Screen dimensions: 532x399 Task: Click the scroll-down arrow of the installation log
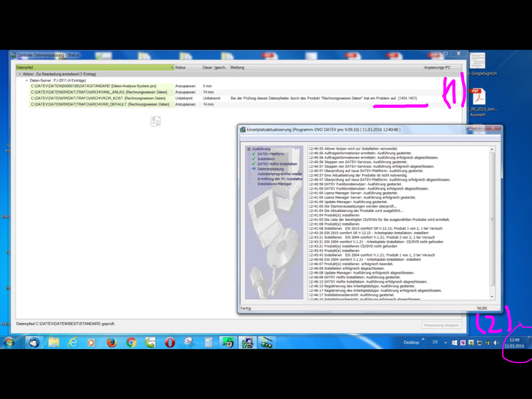click(x=491, y=296)
